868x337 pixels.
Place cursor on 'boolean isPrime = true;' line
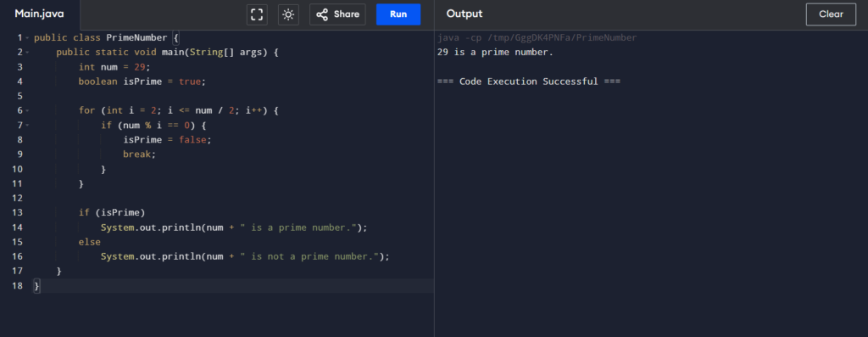(142, 81)
